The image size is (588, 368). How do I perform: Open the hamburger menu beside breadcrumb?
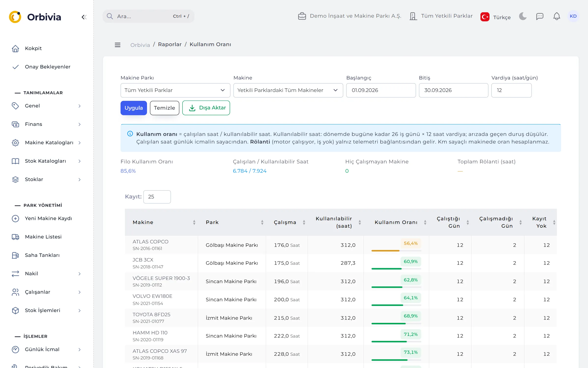click(118, 45)
